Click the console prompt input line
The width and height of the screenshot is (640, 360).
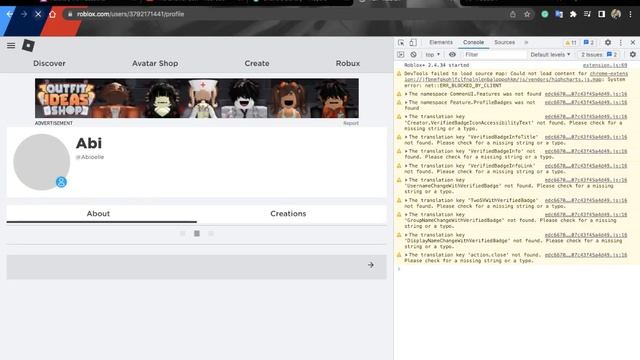517,269
